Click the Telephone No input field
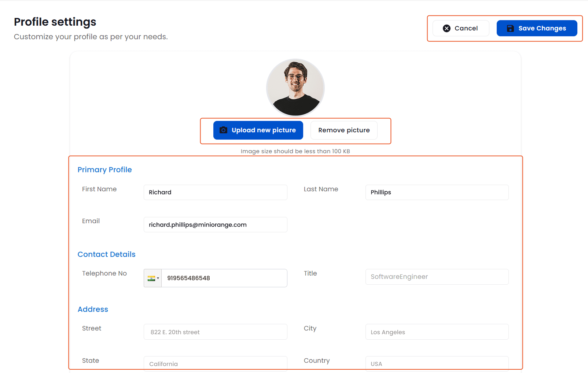The image size is (588, 373). point(224,278)
